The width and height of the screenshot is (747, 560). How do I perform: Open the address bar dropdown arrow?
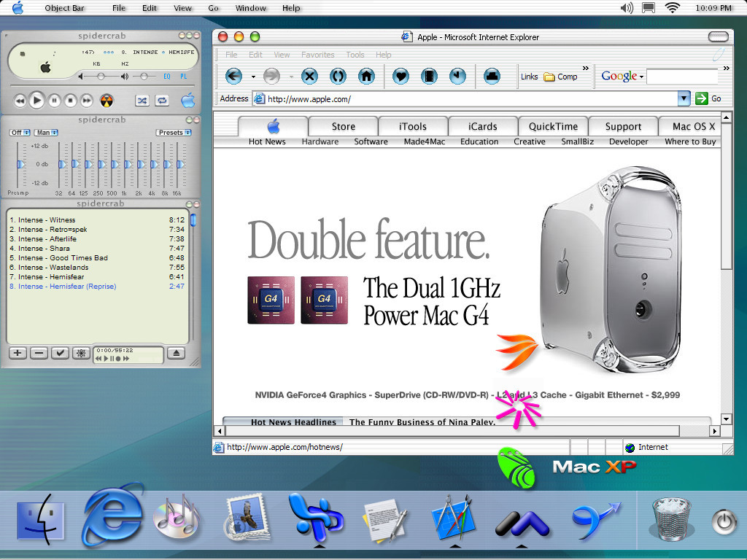(684, 98)
